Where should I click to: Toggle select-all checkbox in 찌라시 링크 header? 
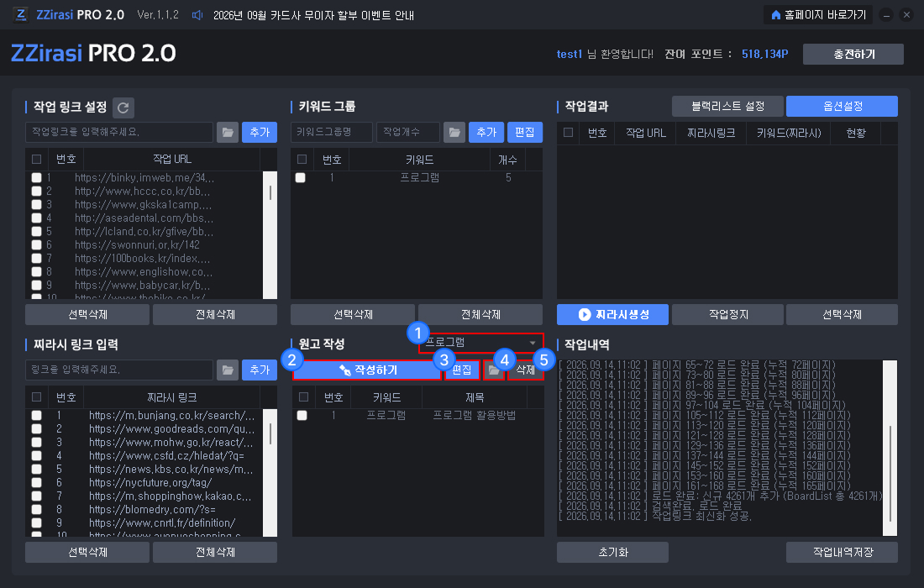click(x=36, y=397)
